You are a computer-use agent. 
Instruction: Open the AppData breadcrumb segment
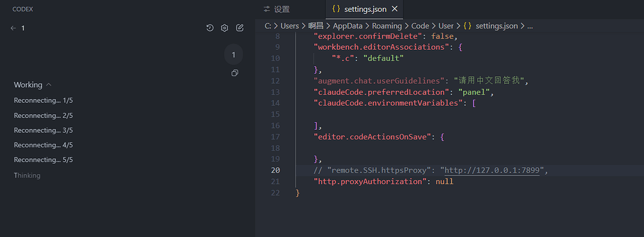[347, 26]
